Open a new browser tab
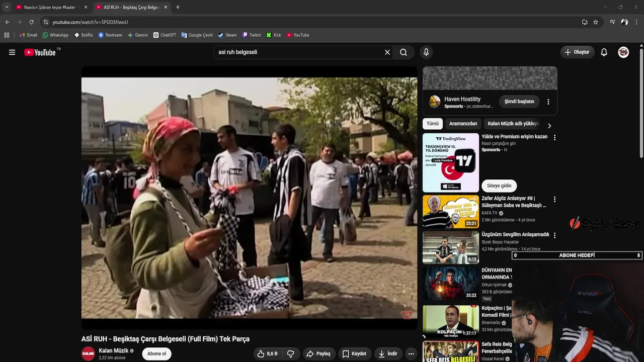This screenshot has width=644, height=362. (178, 7)
